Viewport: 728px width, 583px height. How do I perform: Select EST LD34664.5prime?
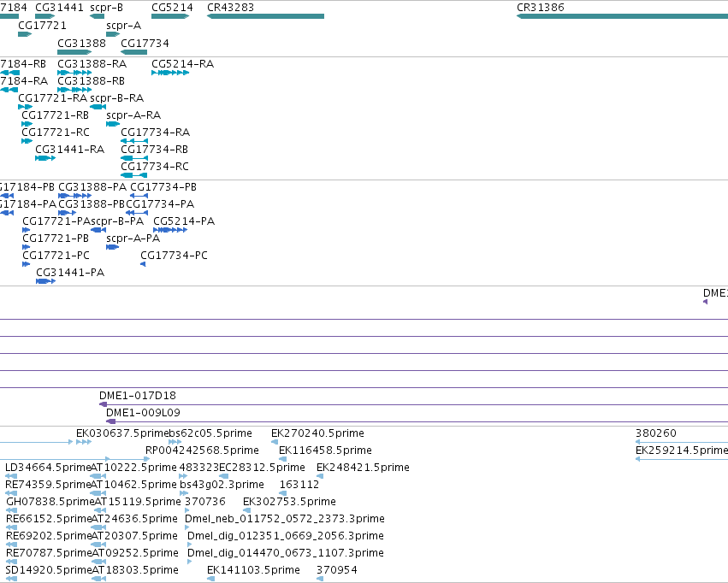[11, 476]
